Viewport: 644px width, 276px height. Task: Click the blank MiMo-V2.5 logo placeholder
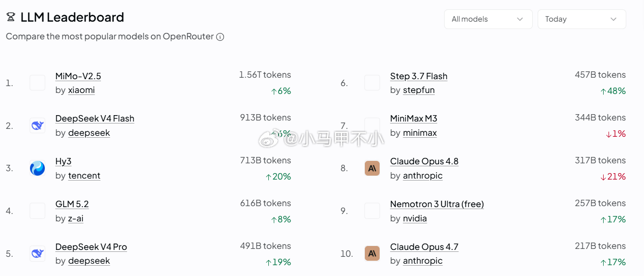pyautogui.click(x=37, y=83)
